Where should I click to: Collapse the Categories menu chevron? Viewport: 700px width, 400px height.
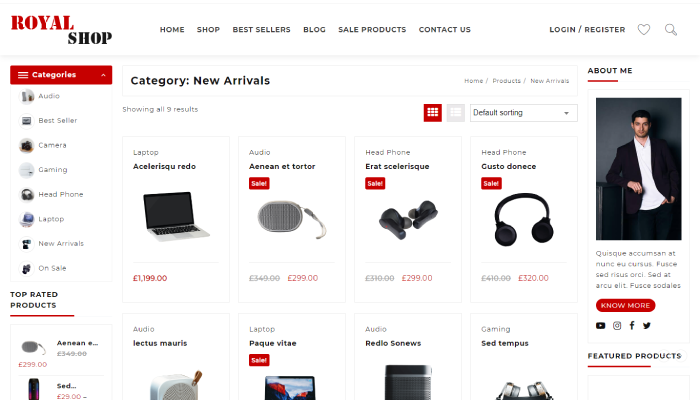click(x=103, y=75)
